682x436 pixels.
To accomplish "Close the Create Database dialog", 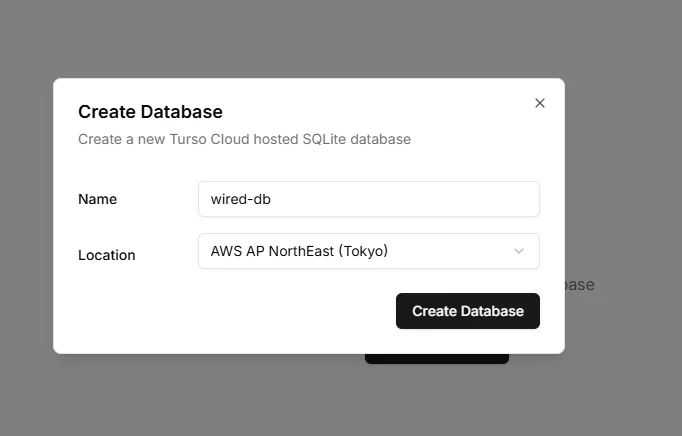I will pos(540,103).
